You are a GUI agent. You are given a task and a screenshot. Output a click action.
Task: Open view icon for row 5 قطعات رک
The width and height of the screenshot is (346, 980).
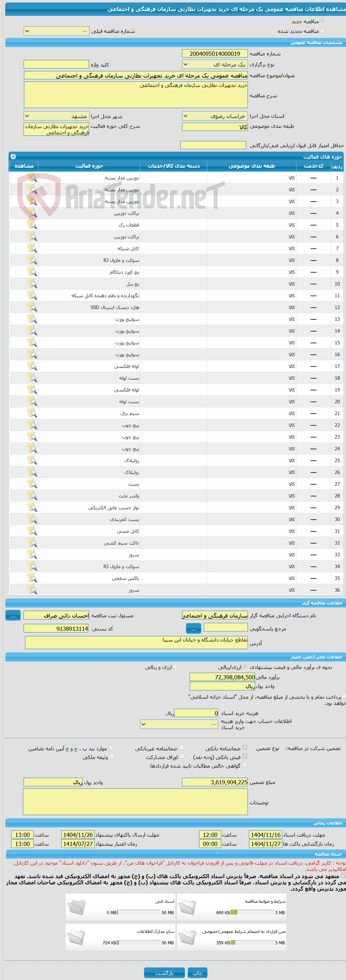click(32, 225)
